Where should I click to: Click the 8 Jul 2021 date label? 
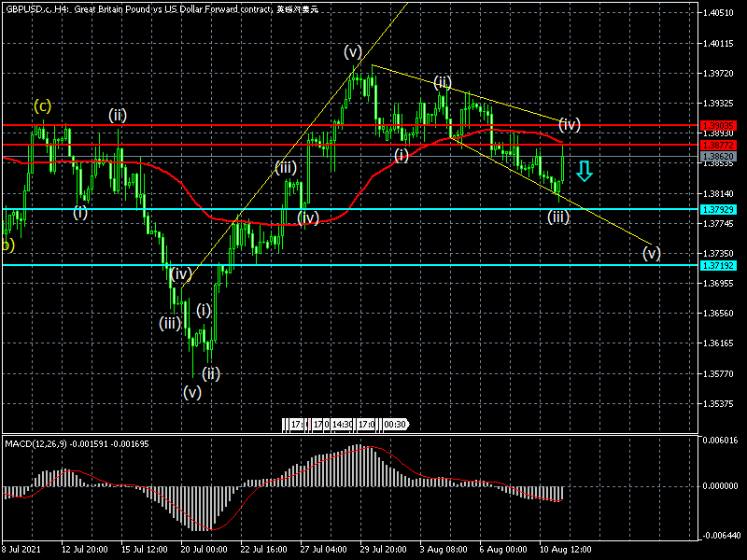pos(21,549)
